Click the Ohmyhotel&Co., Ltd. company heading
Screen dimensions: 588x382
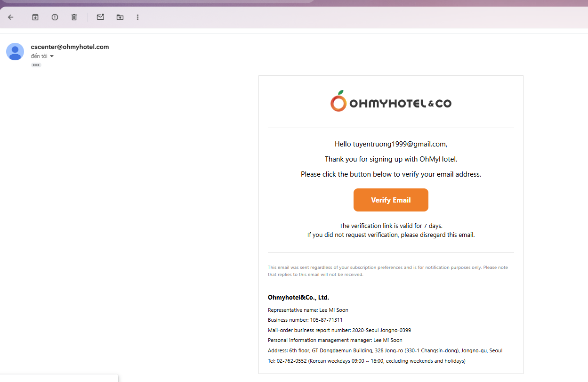298,298
